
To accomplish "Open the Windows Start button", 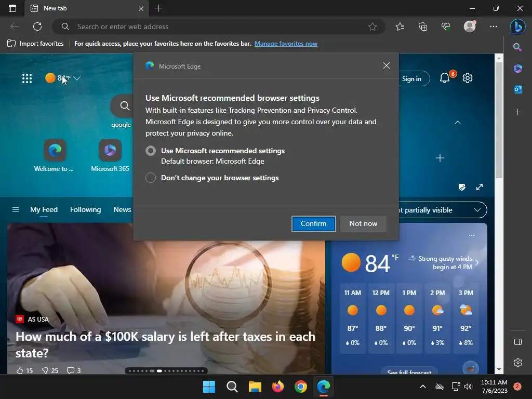I will (209, 387).
